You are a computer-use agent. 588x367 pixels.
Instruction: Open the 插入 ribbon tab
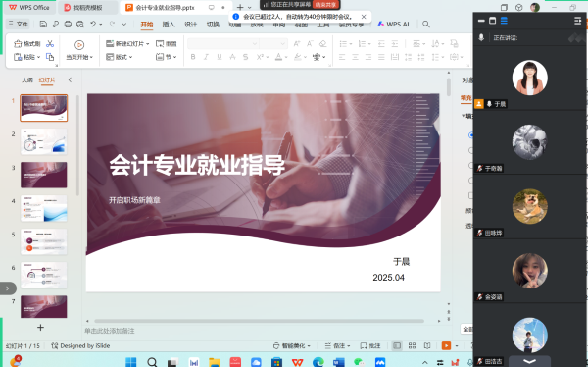pyautogui.click(x=169, y=25)
